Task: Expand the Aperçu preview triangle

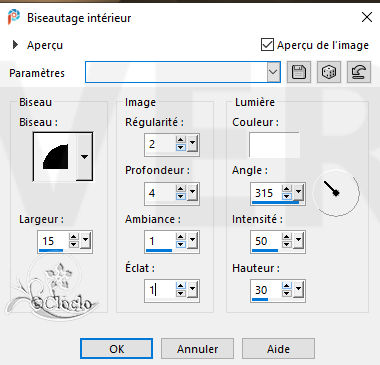Action: pos(15,45)
